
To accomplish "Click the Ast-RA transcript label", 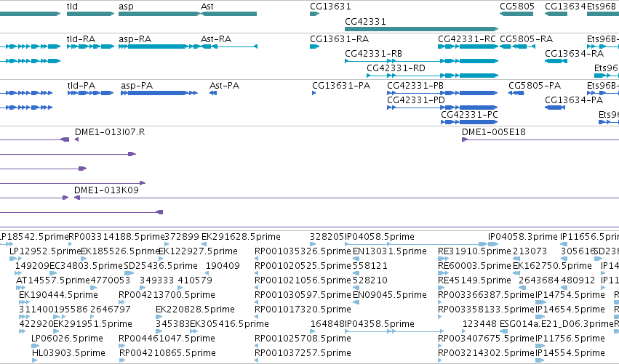I will pos(216,39).
